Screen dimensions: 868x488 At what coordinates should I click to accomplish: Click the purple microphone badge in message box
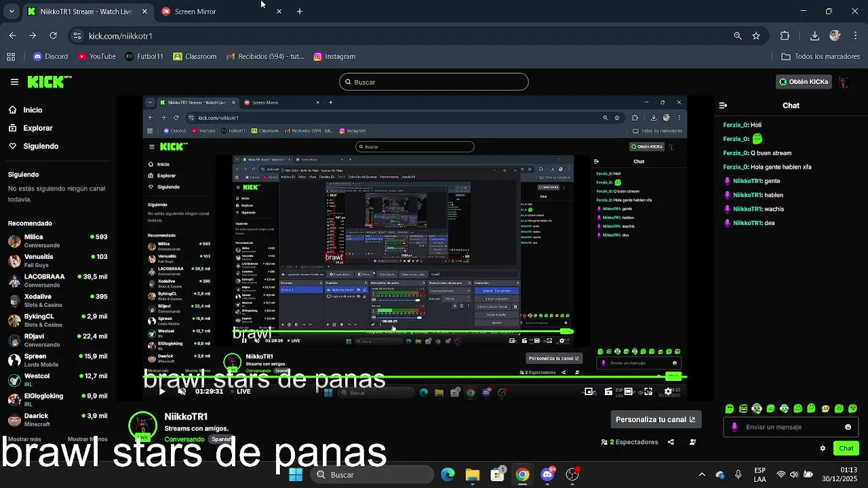coord(734,427)
